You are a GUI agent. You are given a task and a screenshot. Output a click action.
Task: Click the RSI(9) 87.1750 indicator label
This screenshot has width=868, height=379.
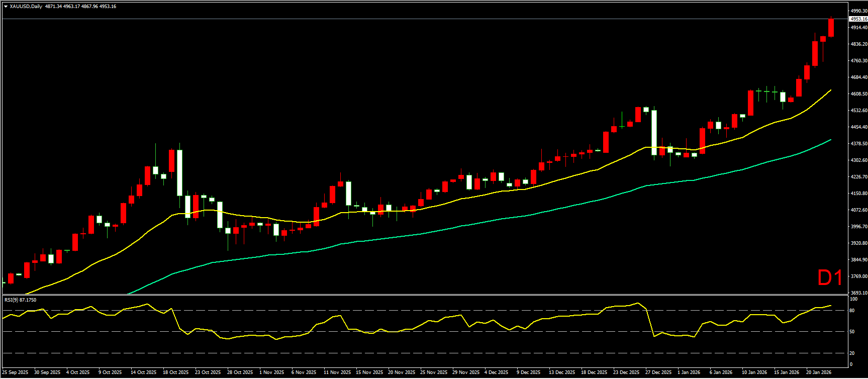tap(20, 300)
